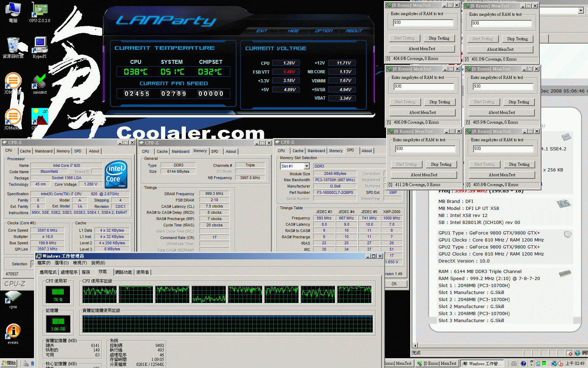
Task: Click About MemTest in the 411.2% coverage window
Action: 424,175
